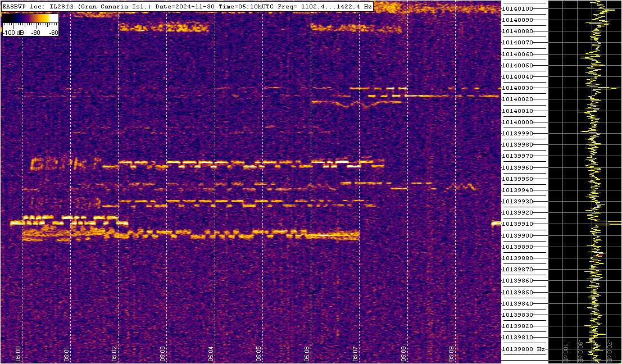Click the header text with station EA8BVP info
The width and height of the screenshot is (622, 364).
click(x=188, y=7)
